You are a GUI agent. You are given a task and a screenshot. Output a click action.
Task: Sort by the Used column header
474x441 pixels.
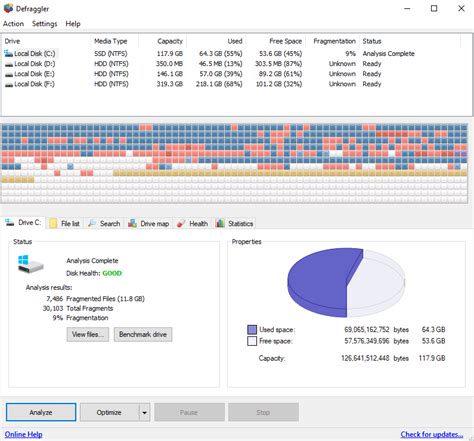pos(216,41)
